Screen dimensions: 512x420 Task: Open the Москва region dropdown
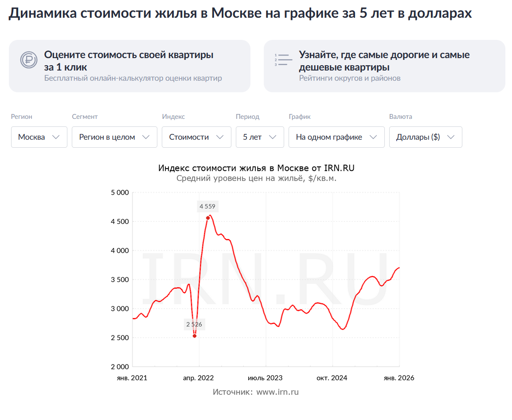39,137
